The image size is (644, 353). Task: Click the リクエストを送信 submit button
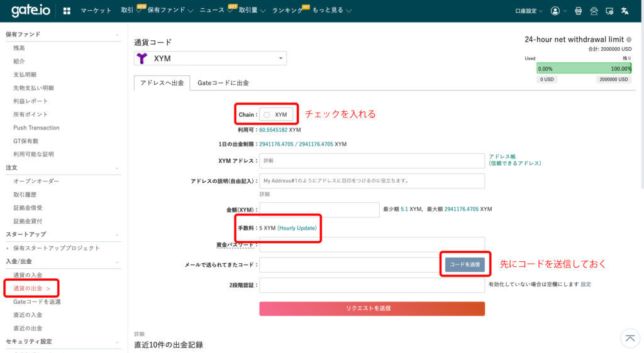click(x=372, y=308)
